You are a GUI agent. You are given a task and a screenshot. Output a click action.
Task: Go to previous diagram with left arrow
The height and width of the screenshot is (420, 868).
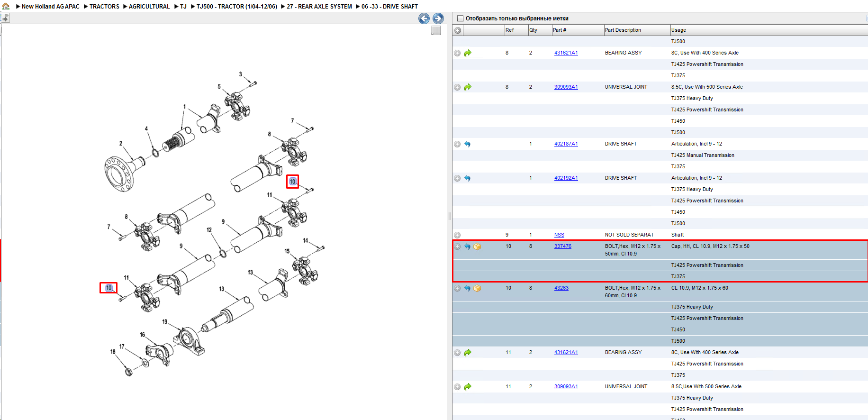click(424, 18)
